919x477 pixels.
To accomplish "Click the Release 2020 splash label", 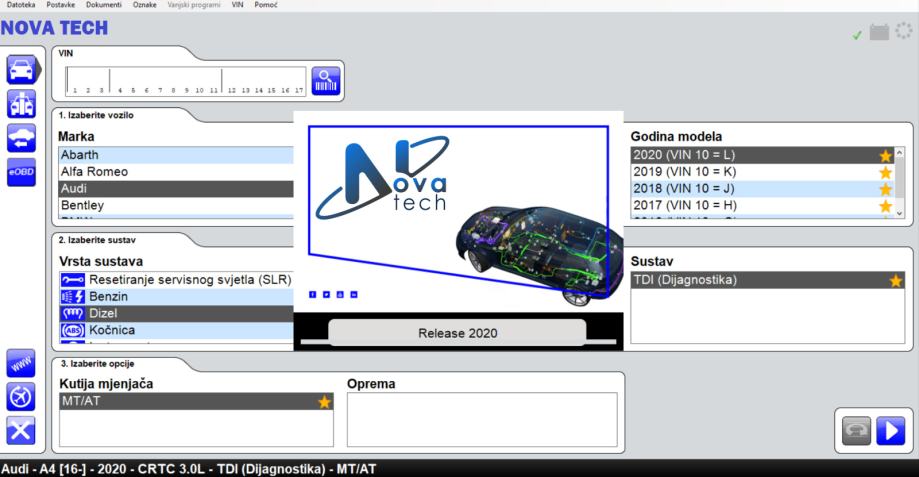I will coord(458,333).
